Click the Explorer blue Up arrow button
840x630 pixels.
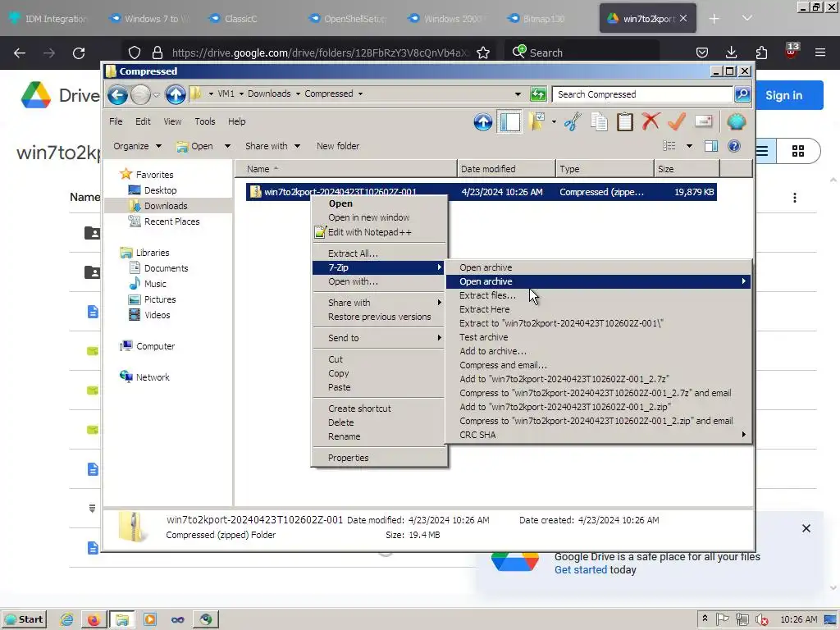176,95
